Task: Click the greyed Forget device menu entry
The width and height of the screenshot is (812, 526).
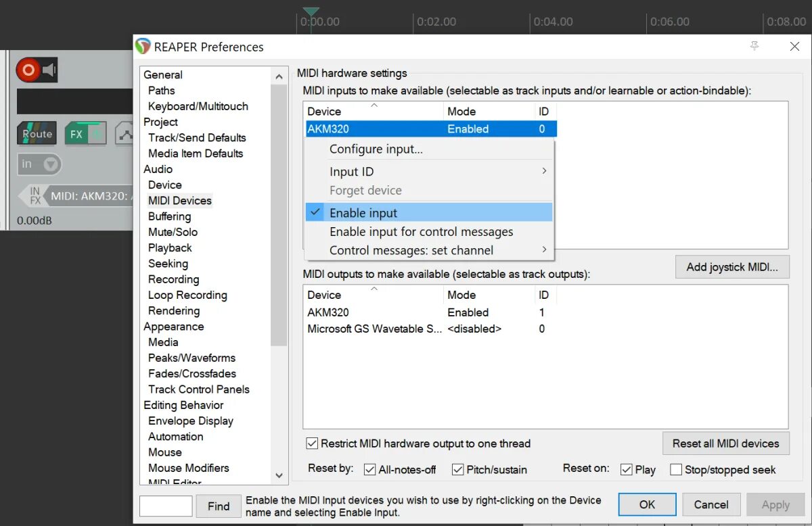Action: (x=429, y=191)
